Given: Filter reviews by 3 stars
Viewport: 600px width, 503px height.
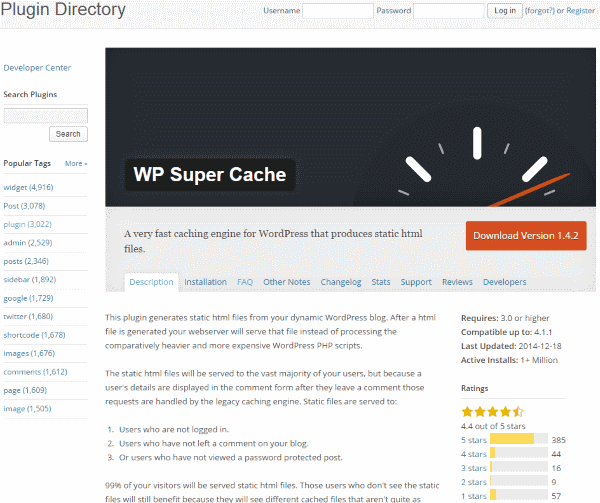Looking at the screenshot, I should 474,468.
